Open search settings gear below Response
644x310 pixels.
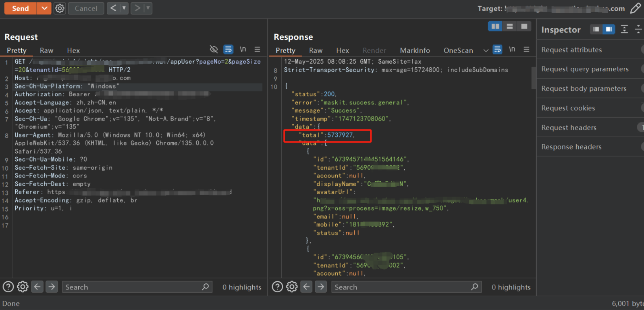292,287
